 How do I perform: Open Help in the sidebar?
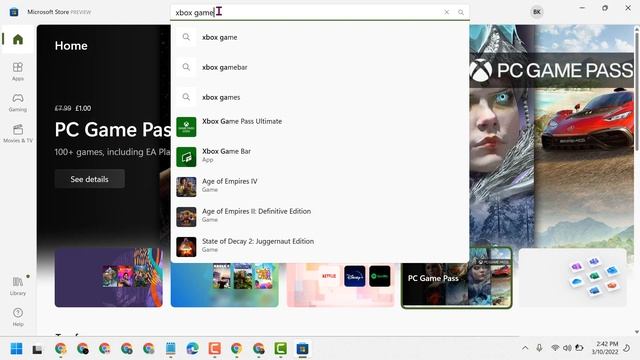18,317
